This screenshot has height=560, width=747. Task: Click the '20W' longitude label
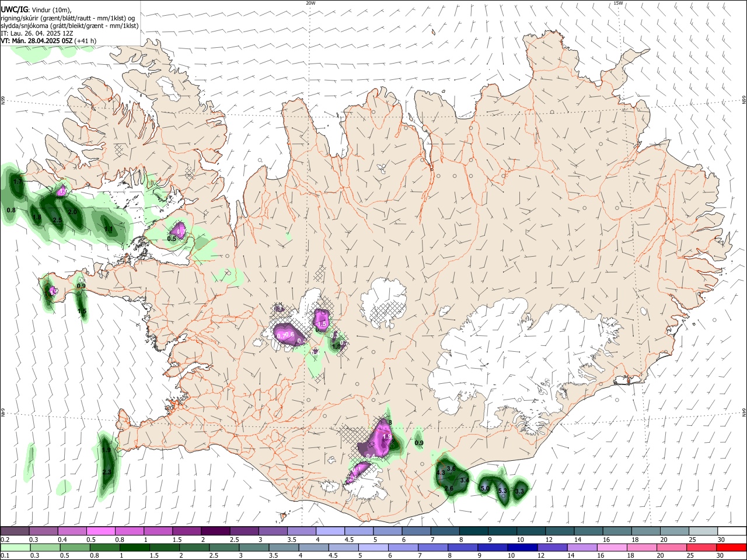point(310,3)
